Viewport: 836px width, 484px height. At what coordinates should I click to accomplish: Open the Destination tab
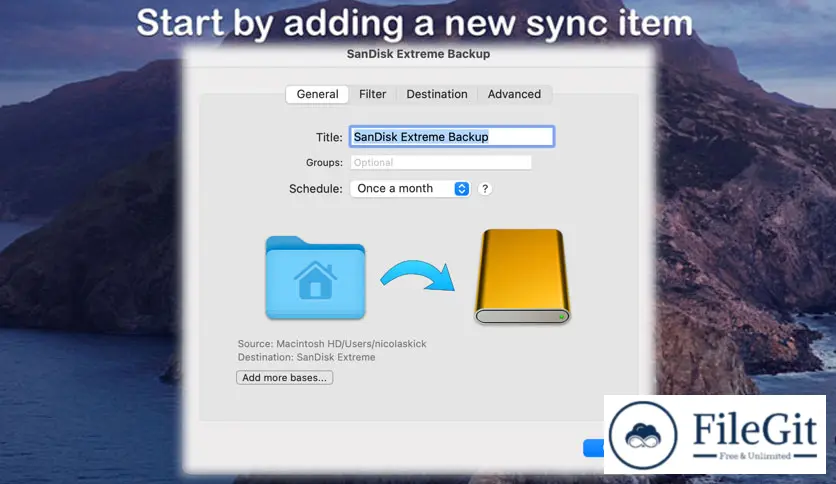[437, 94]
